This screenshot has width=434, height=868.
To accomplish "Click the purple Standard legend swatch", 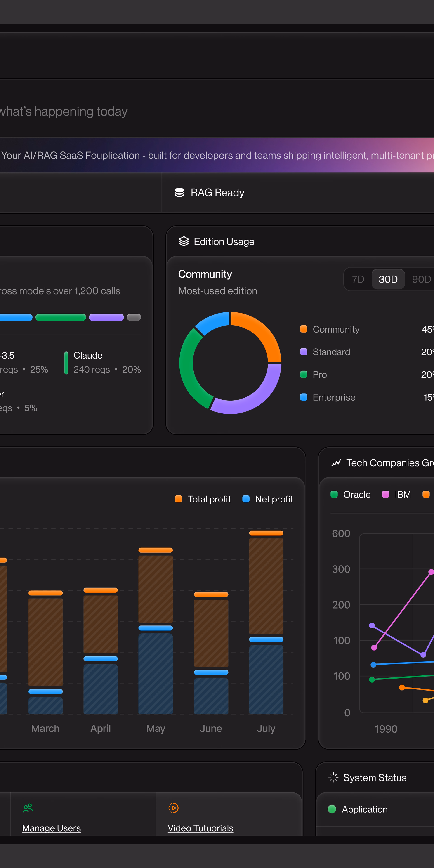I will [304, 351].
